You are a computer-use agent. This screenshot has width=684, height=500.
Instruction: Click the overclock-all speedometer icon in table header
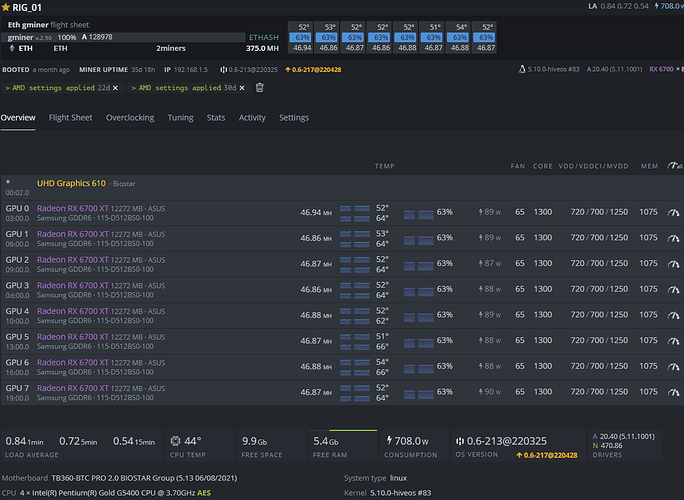pos(675,165)
